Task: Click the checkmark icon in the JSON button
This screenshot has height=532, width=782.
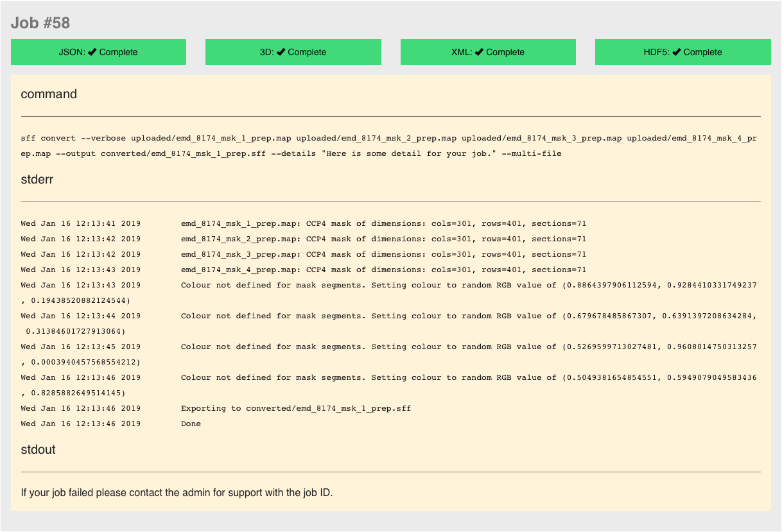Action: coord(92,52)
